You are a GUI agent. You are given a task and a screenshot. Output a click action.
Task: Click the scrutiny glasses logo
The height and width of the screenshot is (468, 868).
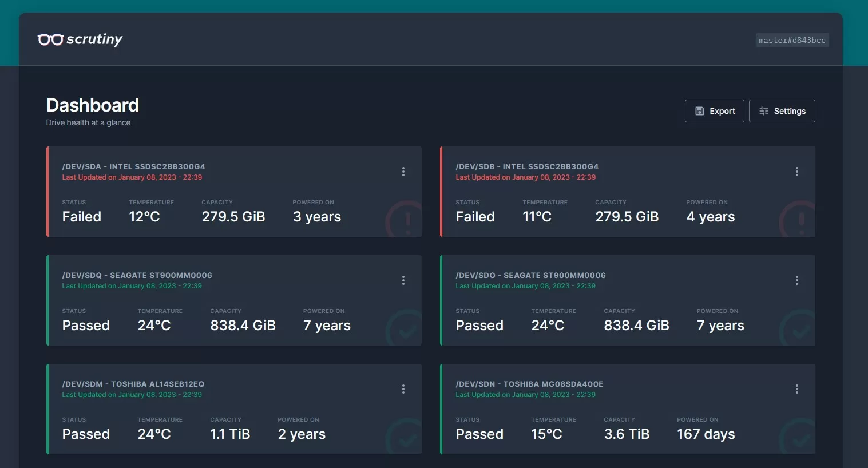pos(80,39)
